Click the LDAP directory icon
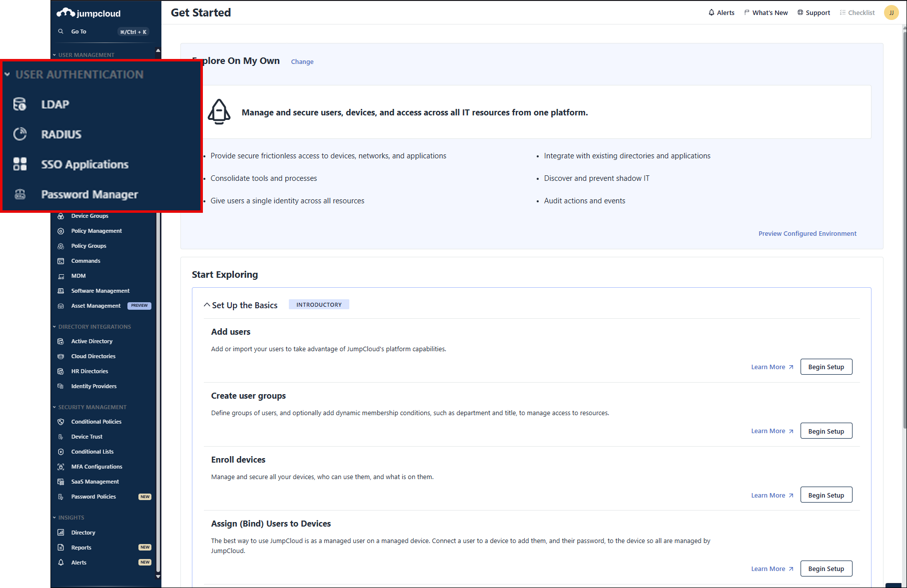 19,104
